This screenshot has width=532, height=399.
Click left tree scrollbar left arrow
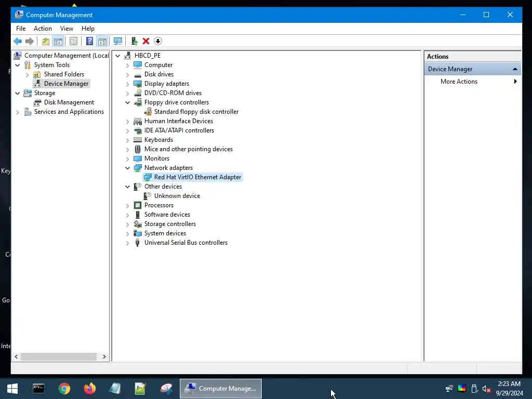click(16, 356)
